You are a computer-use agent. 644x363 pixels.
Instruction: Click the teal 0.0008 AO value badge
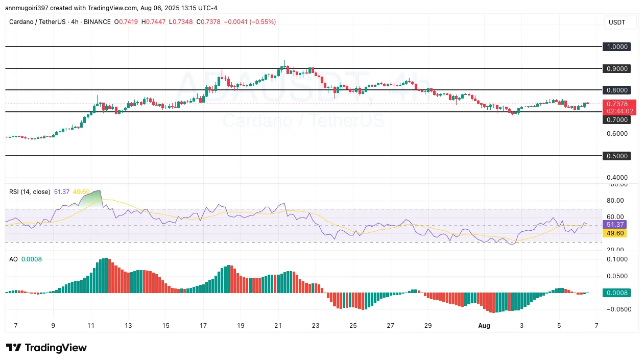(x=616, y=293)
